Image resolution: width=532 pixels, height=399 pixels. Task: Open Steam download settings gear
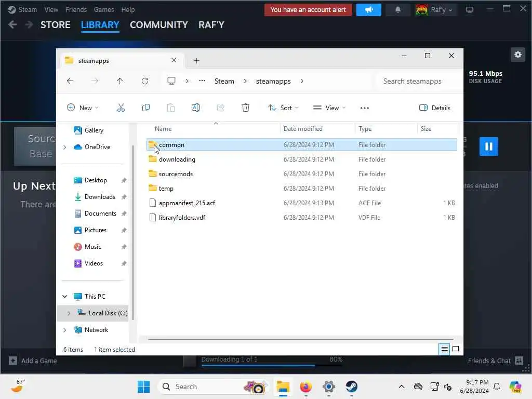click(x=517, y=55)
